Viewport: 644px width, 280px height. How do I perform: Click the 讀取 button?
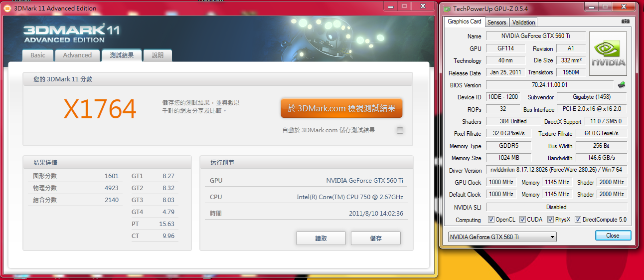[321, 238]
